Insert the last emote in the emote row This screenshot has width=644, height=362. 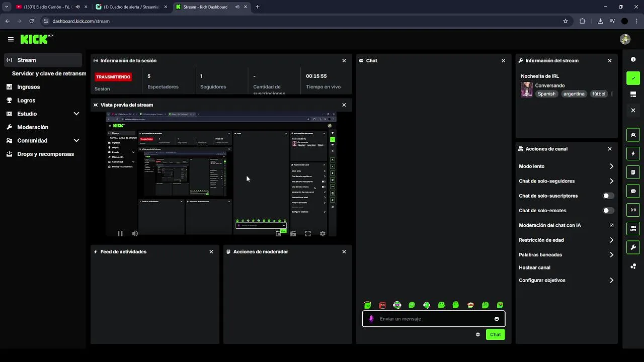pyautogui.click(x=500, y=305)
